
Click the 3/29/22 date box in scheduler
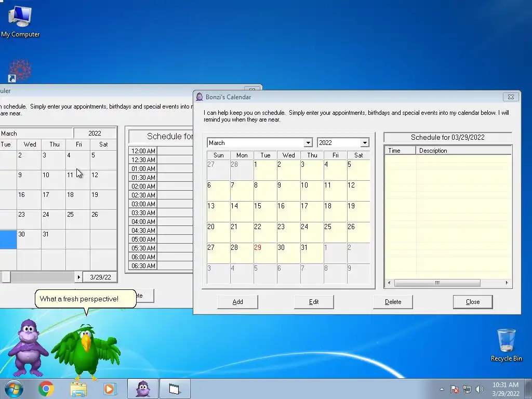click(100, 277)
